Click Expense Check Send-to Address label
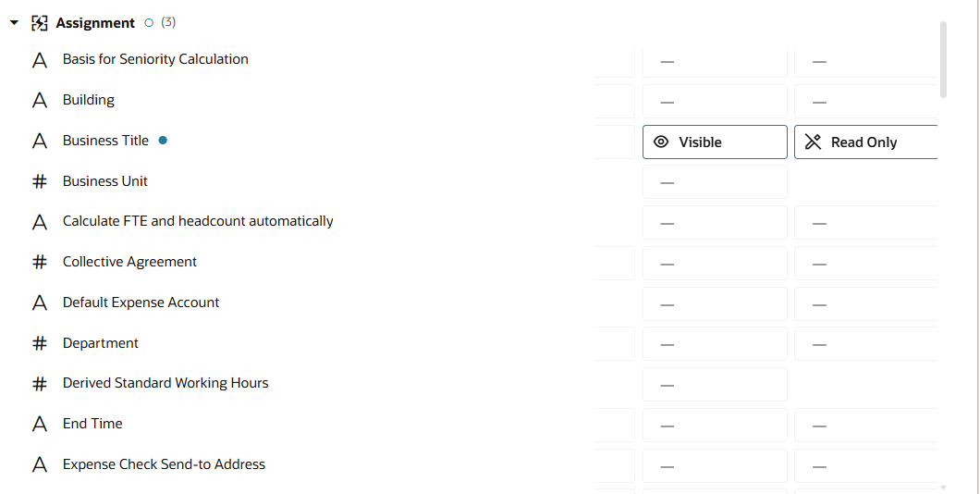Image resolution: width=980 pixels, height=494 pixels. coord(164,464)
